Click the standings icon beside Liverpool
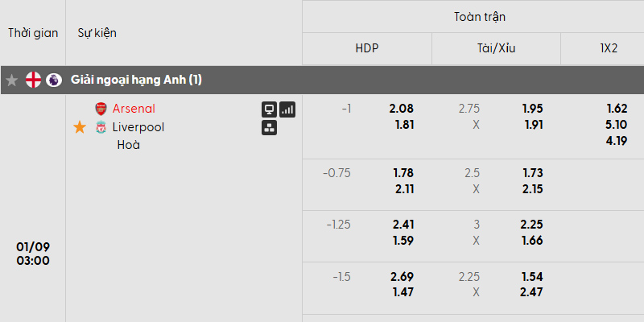The image size is (644, 322). pyautogui.click(x=269, y=127)
